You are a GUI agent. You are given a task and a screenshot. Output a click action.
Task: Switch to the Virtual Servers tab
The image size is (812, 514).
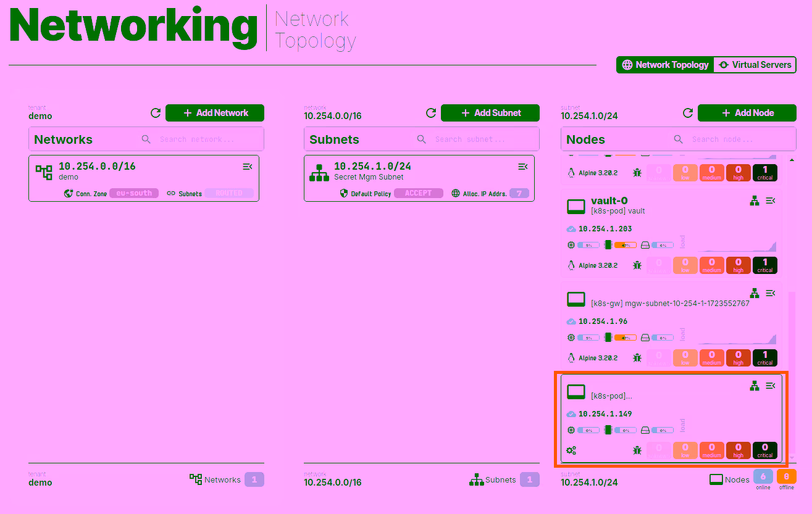coord(755,64)
